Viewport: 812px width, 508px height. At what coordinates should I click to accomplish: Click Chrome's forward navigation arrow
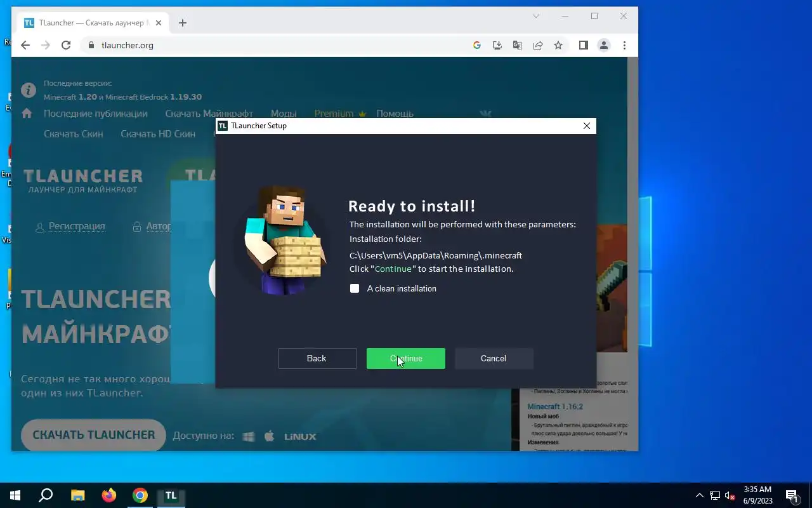click(46, 45)
